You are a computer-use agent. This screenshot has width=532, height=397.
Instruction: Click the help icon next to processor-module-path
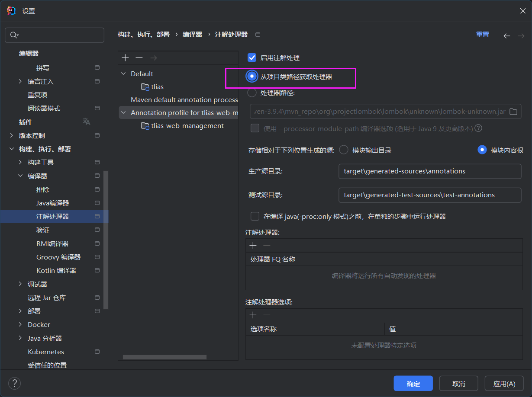(x=478, y=128)
